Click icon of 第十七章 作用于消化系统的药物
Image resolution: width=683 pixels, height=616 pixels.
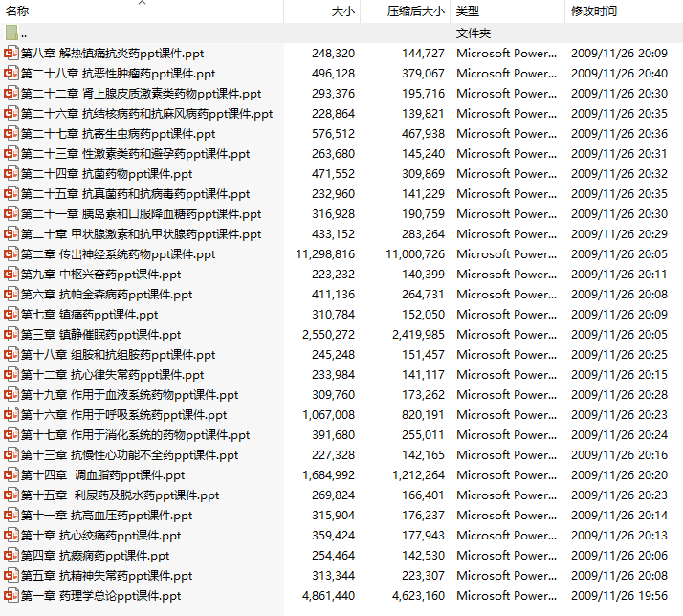11,435
